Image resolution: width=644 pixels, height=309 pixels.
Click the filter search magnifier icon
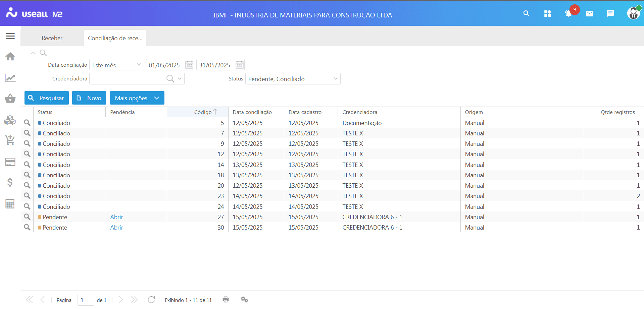pos(43,53)
